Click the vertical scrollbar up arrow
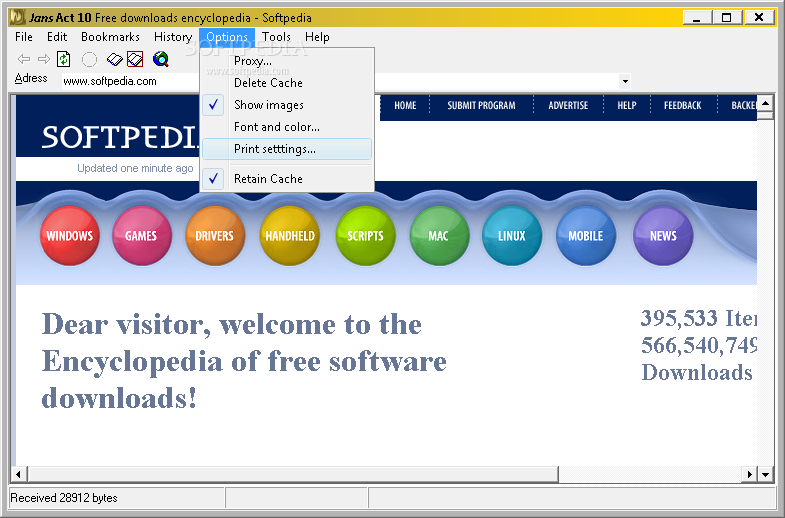Screen dimensions: 785x518 click(765, 104)
